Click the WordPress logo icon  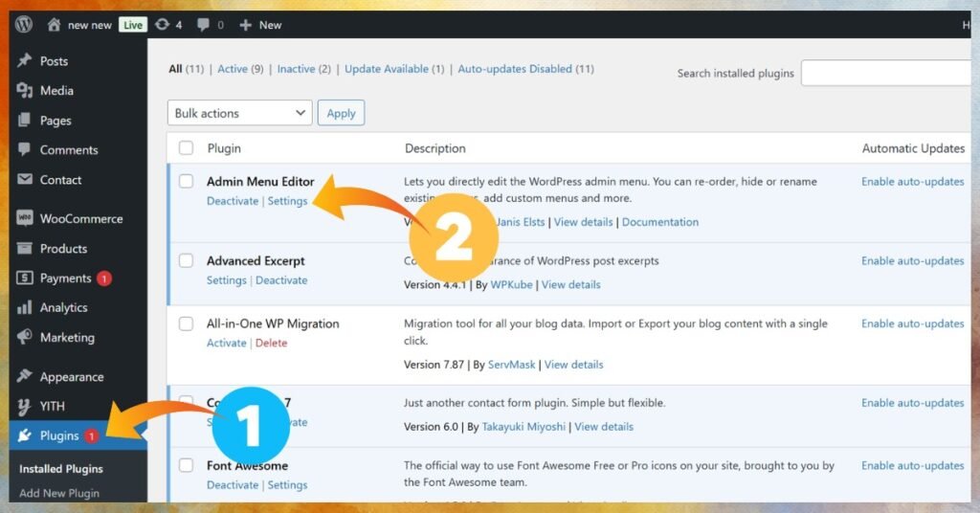[x=24, y=24]
